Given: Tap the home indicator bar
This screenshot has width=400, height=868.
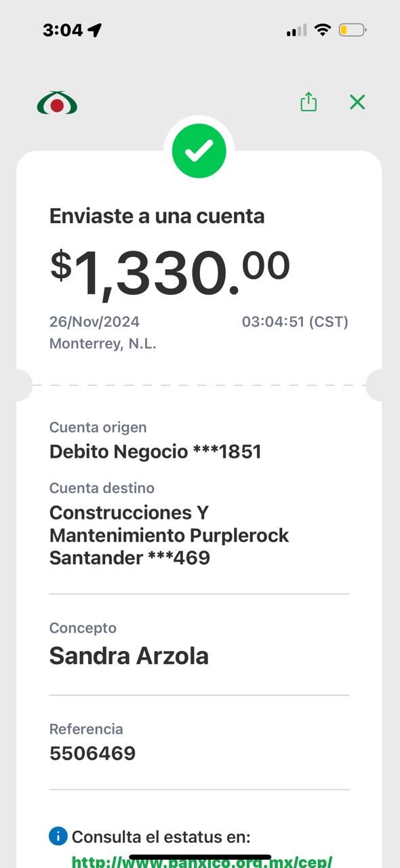Looking at the screenshot, I should (200, 857).
